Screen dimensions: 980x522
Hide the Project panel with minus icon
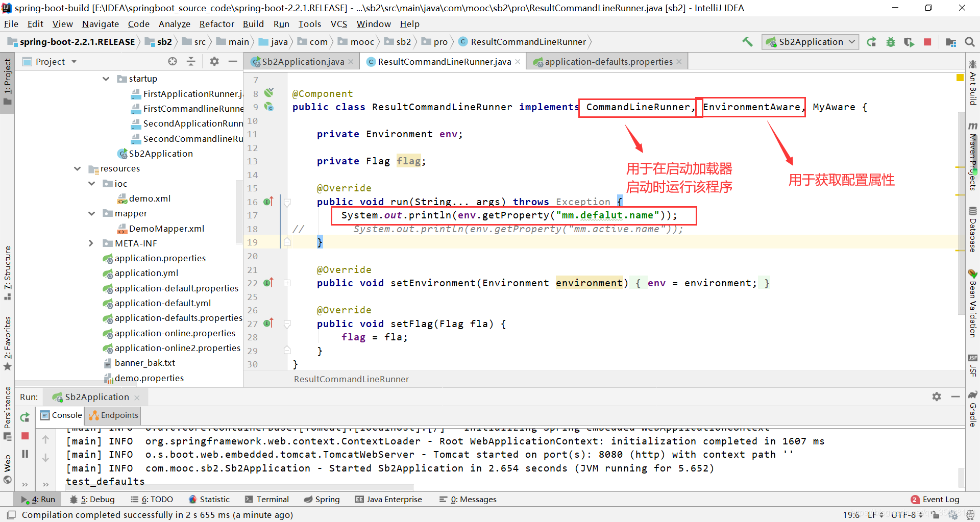(x=233, y=61)
